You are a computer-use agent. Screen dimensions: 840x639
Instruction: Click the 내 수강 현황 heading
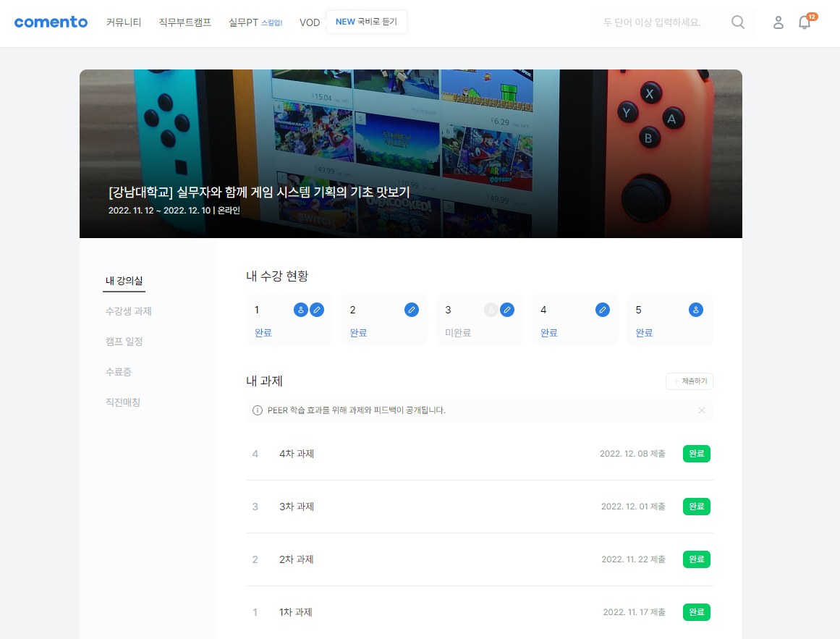277,276
